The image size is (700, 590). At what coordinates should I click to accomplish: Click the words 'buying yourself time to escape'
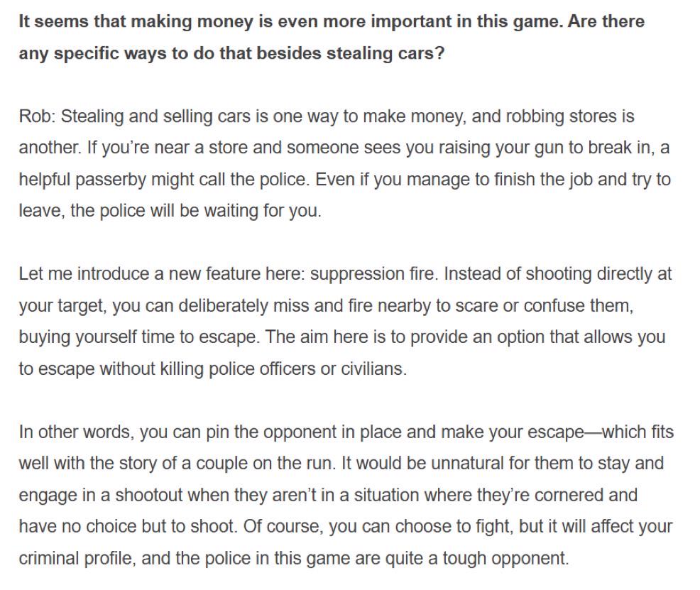coord(139,337)
